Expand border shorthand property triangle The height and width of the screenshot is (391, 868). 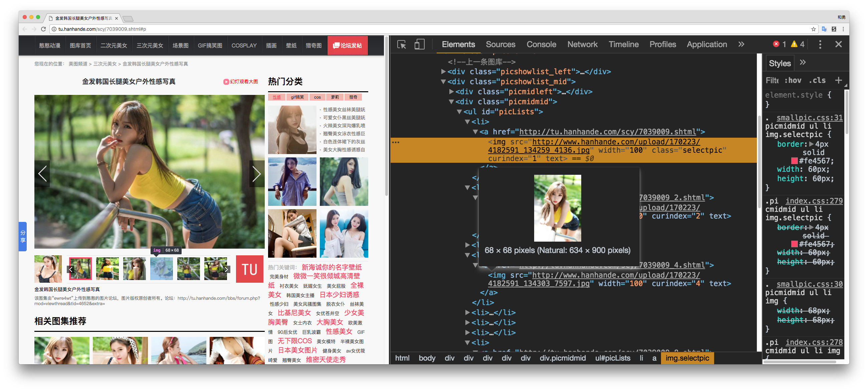[x=811, y=144]
